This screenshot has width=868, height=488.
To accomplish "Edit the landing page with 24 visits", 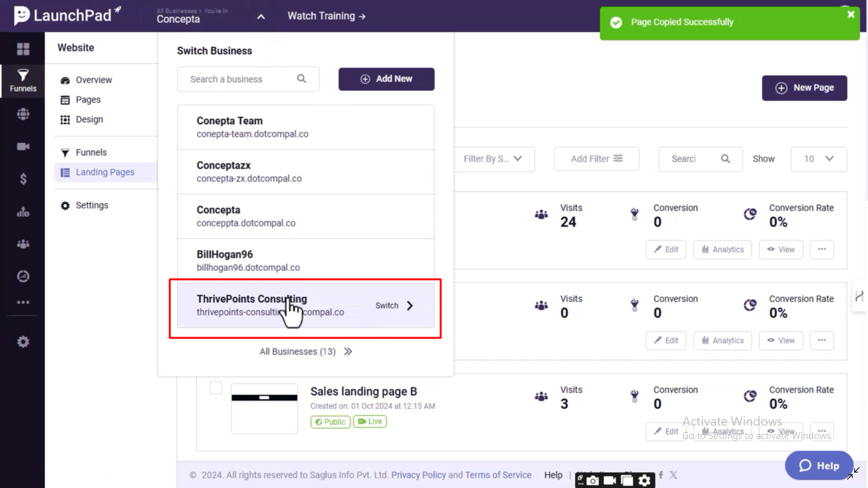I will [666, 249].
